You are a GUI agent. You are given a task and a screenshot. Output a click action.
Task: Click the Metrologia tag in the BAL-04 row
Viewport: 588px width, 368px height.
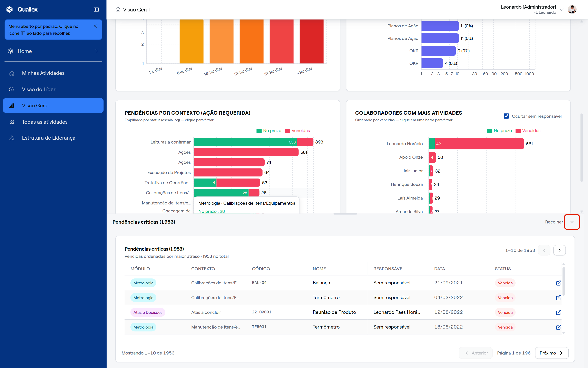(143, 283)
